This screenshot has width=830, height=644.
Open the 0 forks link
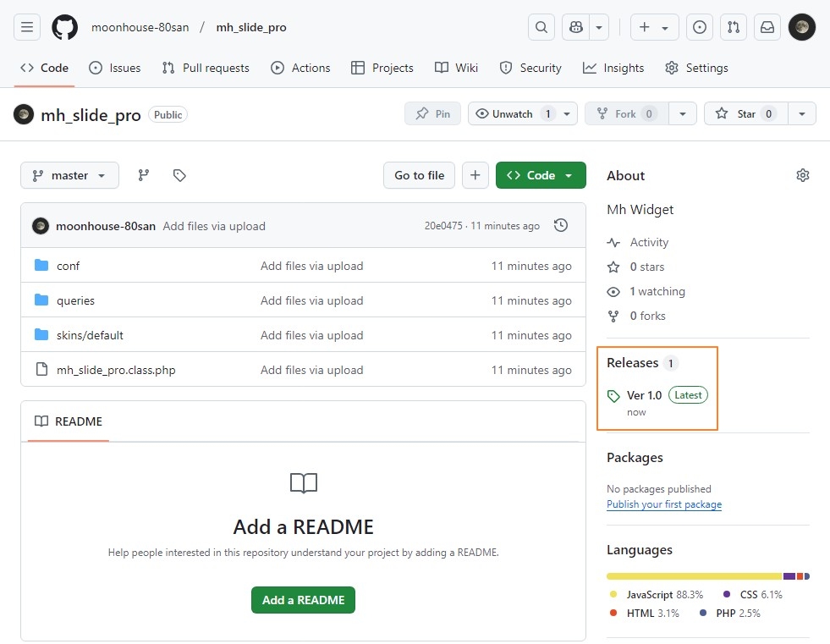pos(647,316)
